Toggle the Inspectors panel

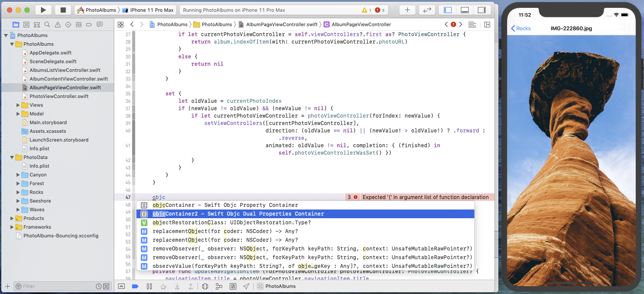[482, 10]
